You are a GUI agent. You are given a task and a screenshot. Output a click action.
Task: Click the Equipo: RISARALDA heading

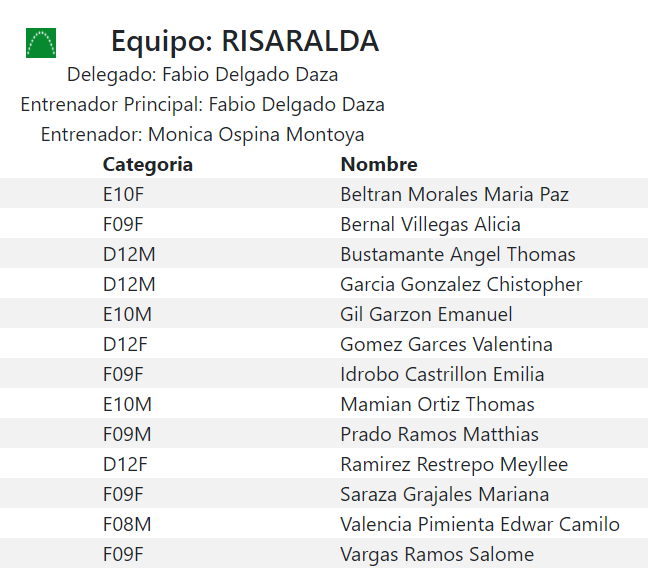click(245, 42)
